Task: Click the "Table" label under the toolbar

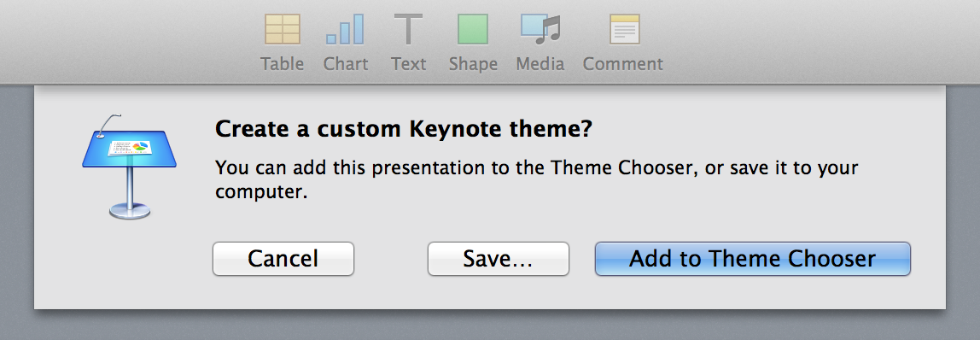Action: pyautogui.click(x=283, y=64)
